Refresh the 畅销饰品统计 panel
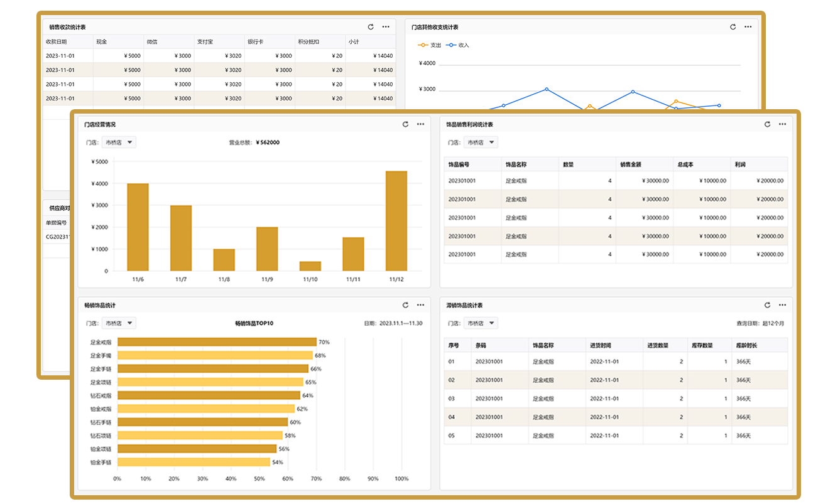 point(406,305)
